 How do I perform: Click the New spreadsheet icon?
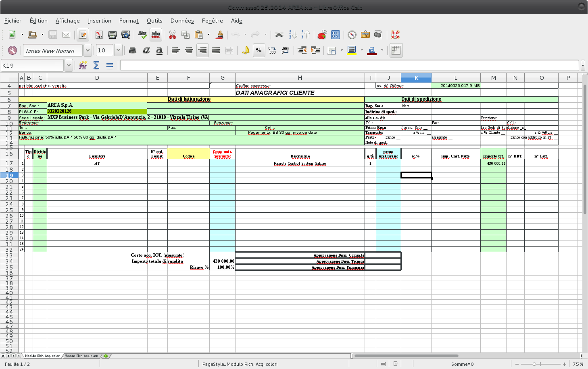click(12, 35)
